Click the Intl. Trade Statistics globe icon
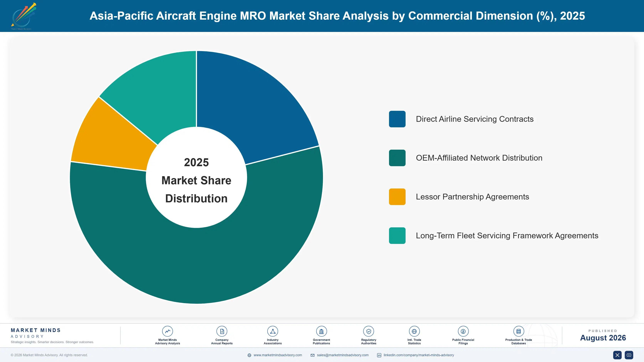The width and height of the screenshot is (644, 362). tap(414, 331)
